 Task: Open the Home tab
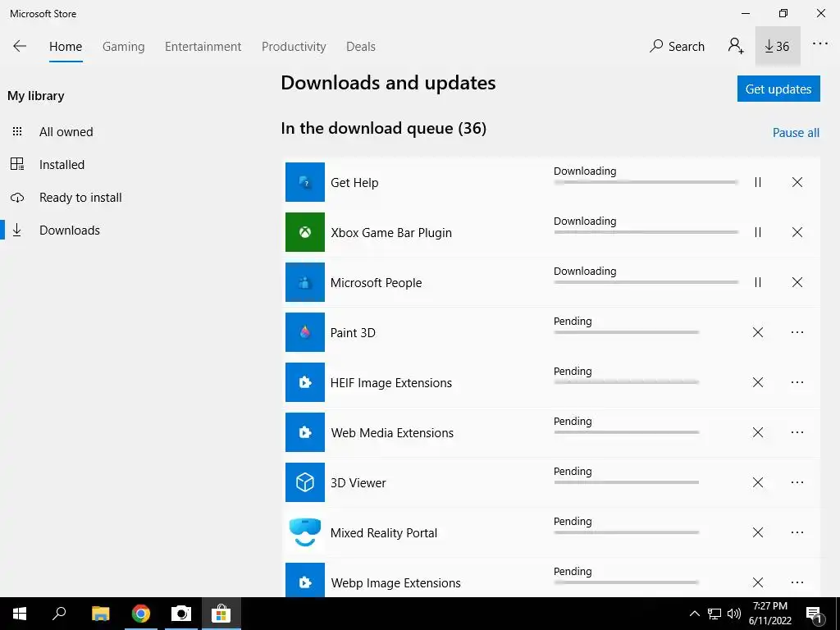click(x=66, y=47)
